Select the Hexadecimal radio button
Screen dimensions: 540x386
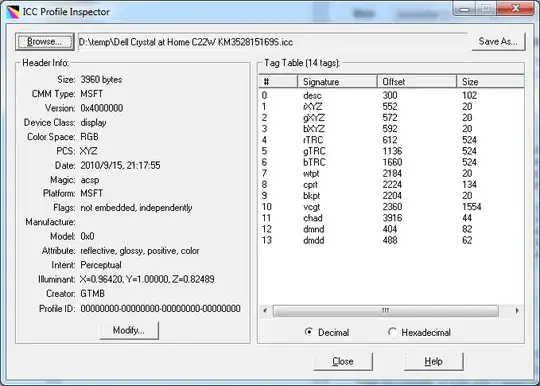(x=419, y=332)
